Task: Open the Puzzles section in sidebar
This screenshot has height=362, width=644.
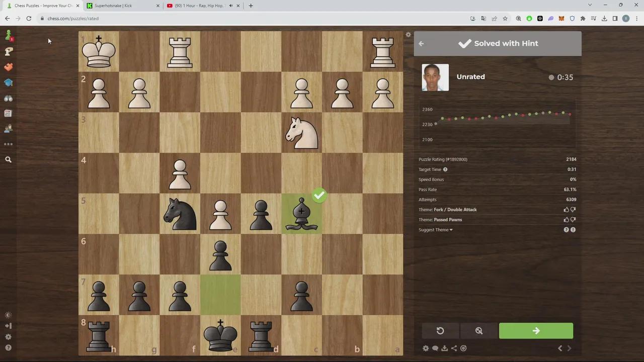Action: (8, 67)
